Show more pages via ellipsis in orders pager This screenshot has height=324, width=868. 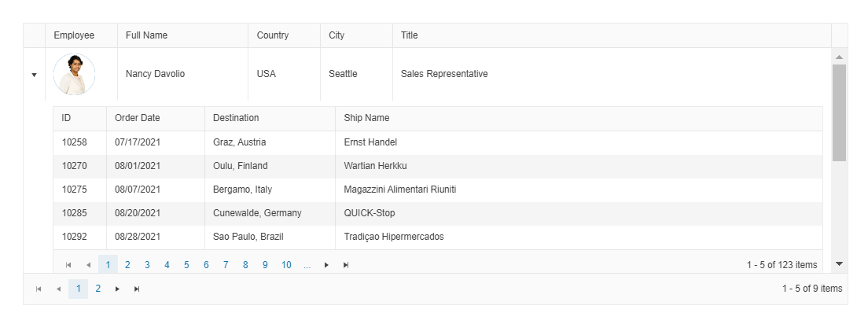pyautogui.click(x=307, y=265)
